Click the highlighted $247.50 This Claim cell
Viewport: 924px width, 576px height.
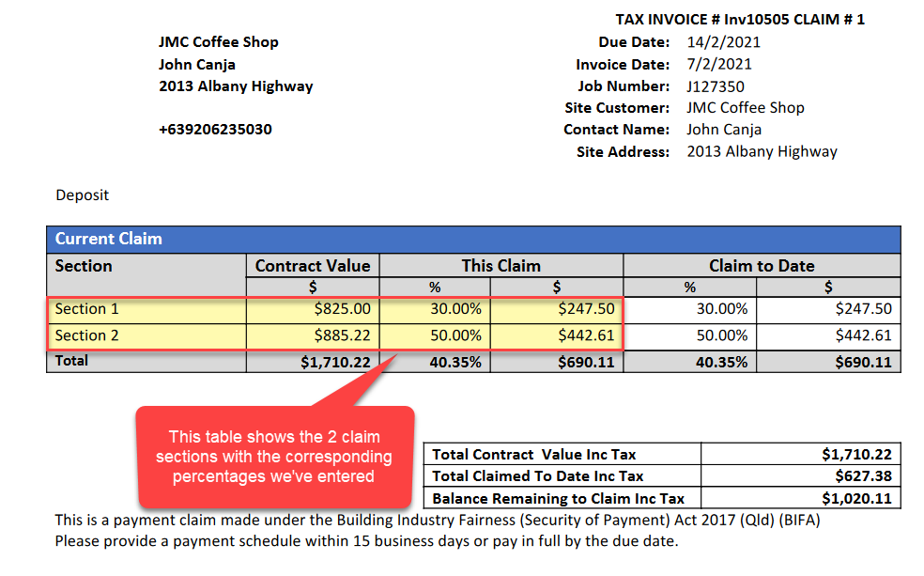click(x=586, y=308)
